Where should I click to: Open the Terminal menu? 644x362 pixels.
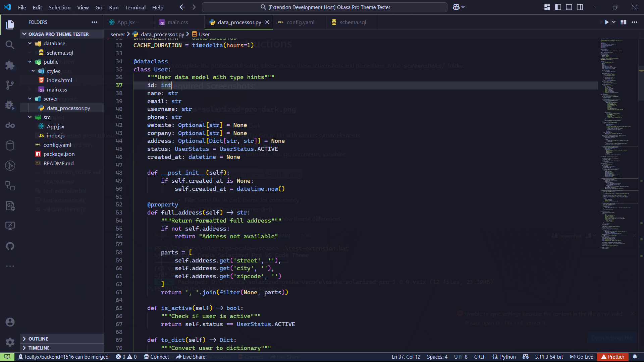[135, 7]
